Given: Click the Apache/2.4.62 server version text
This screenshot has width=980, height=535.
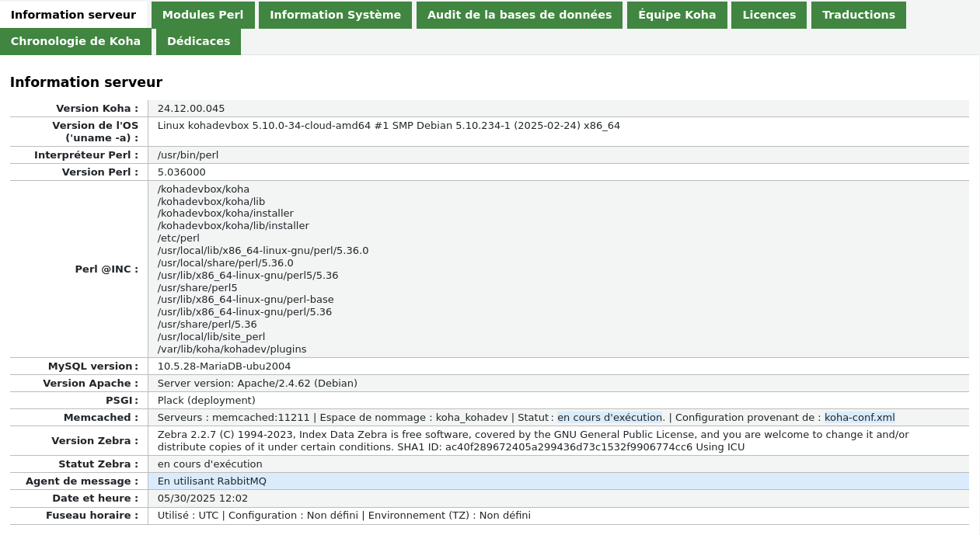Looking at the screenshot, I should 257,384.
